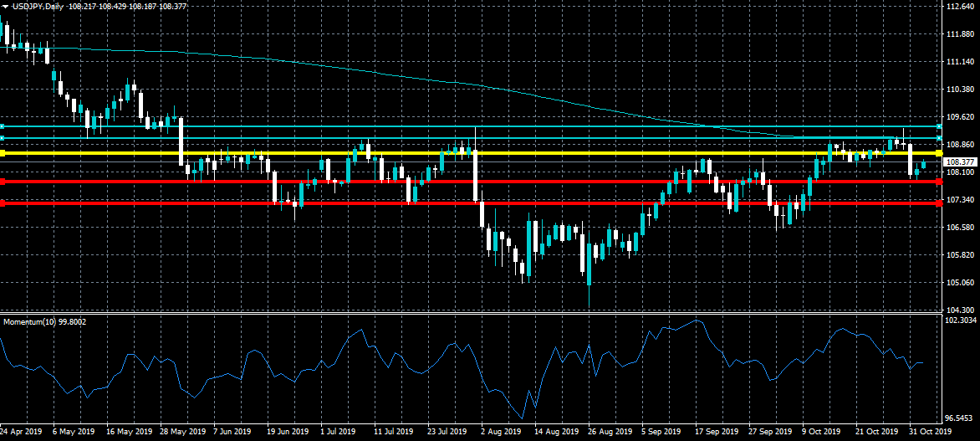Click the highlighted current price label 108.377
Screen dimensions: 980x441
click(959, 162)
